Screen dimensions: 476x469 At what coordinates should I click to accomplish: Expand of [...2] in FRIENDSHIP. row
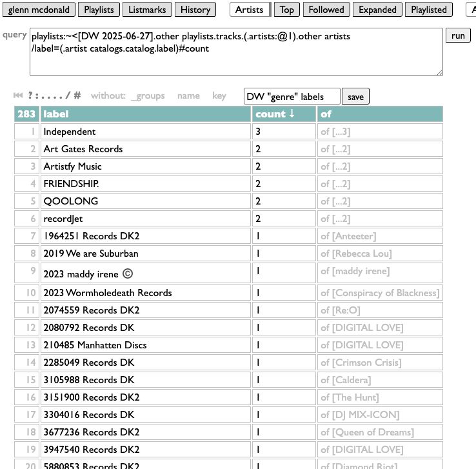click(335, 184)
